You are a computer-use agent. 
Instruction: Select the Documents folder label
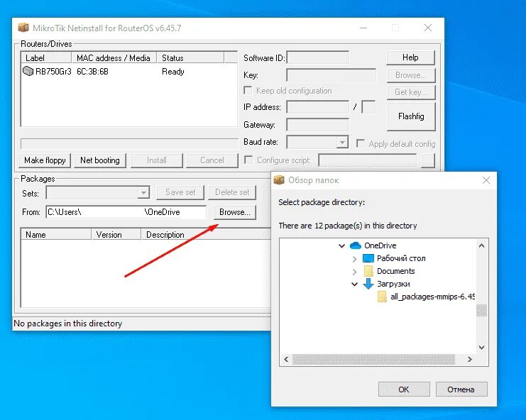[396, 271]
